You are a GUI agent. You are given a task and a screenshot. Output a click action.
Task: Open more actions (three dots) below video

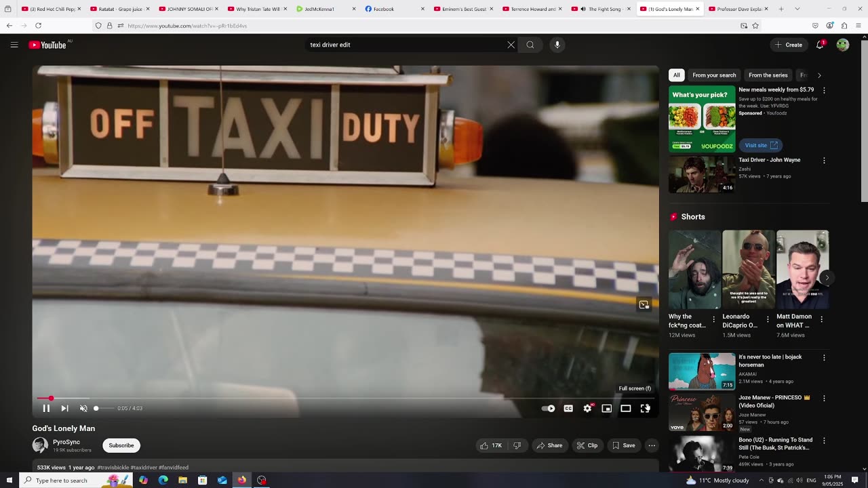[652, 445]
